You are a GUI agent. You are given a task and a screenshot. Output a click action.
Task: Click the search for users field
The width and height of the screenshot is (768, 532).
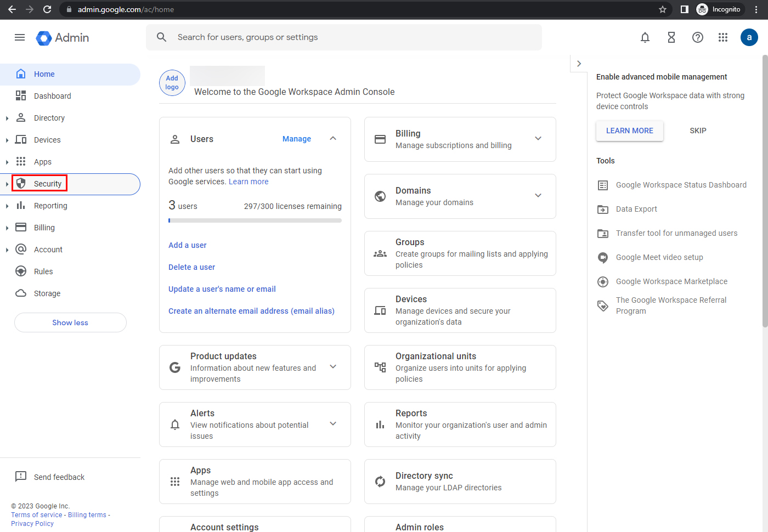[344, 37]
